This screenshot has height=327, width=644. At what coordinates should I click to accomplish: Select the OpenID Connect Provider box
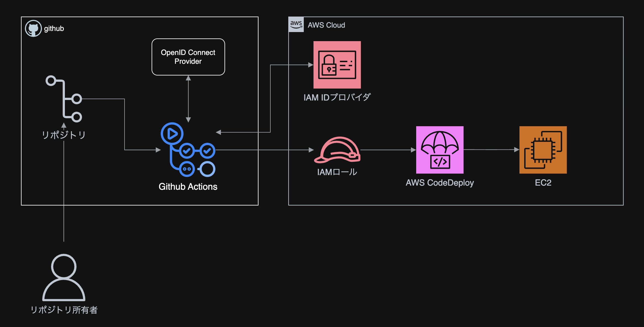[188, 57]
